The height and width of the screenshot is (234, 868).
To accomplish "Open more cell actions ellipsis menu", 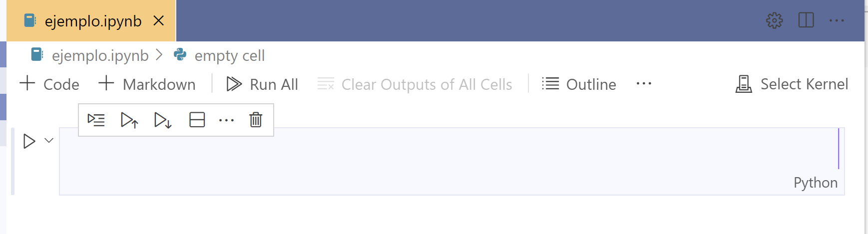I will (226, 120).
